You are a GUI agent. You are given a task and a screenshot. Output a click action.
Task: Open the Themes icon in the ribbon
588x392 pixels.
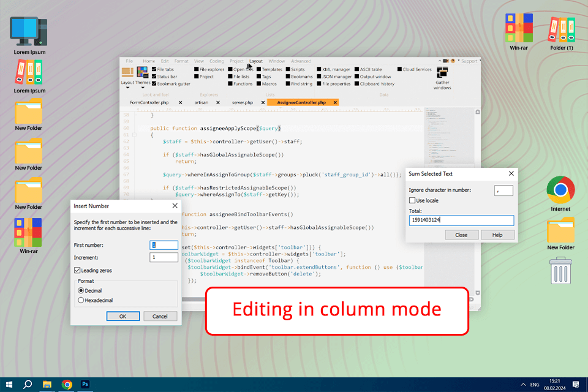coord(143,72)
